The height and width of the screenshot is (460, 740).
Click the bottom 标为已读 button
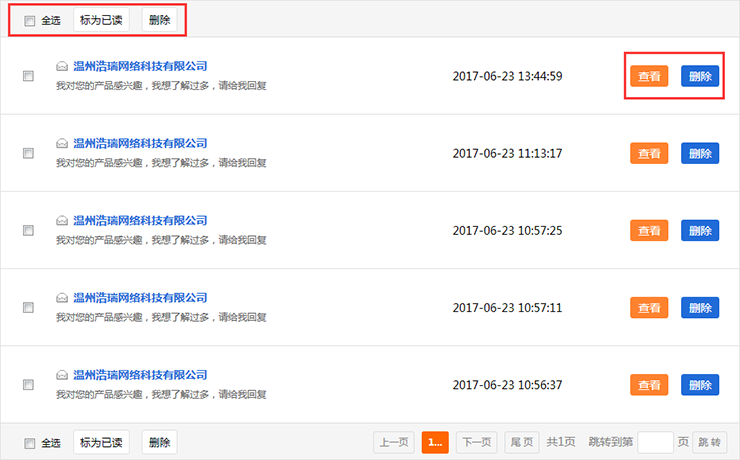[101, 443]
